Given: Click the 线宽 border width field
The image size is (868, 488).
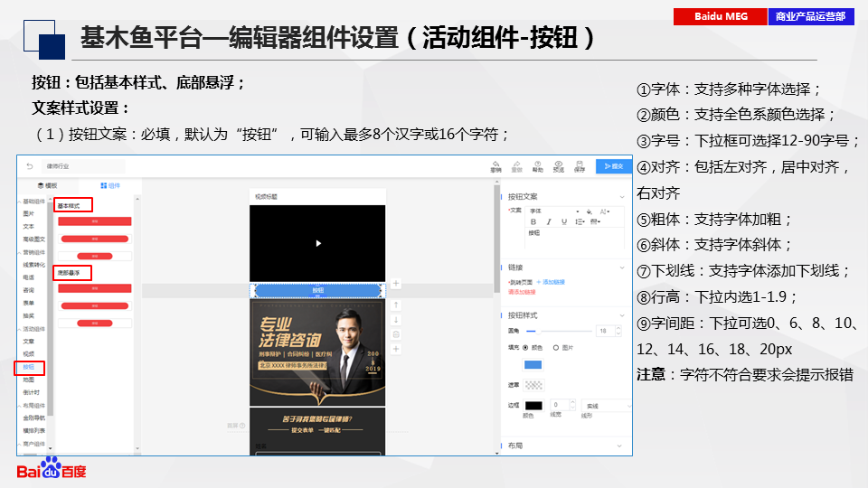Looking at the screenshot, I should [x=563, y=405].
